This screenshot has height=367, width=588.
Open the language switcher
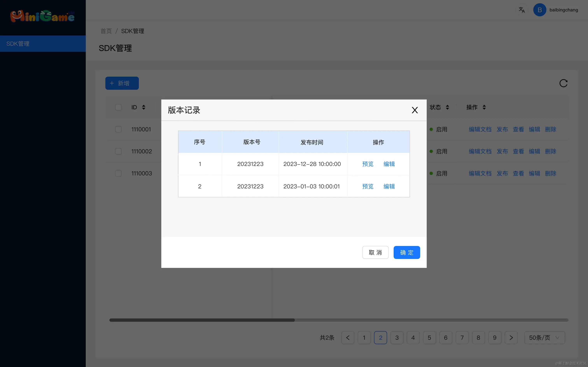point(522,10)
